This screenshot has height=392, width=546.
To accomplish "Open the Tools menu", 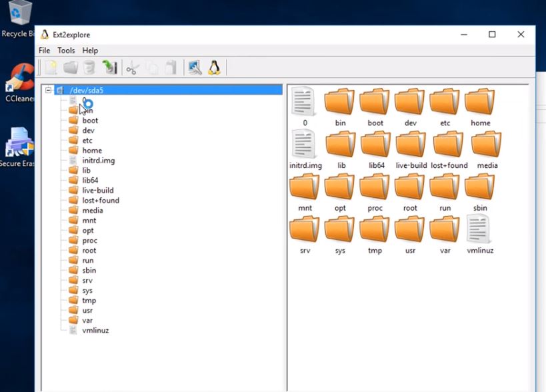I will point(66,51).
